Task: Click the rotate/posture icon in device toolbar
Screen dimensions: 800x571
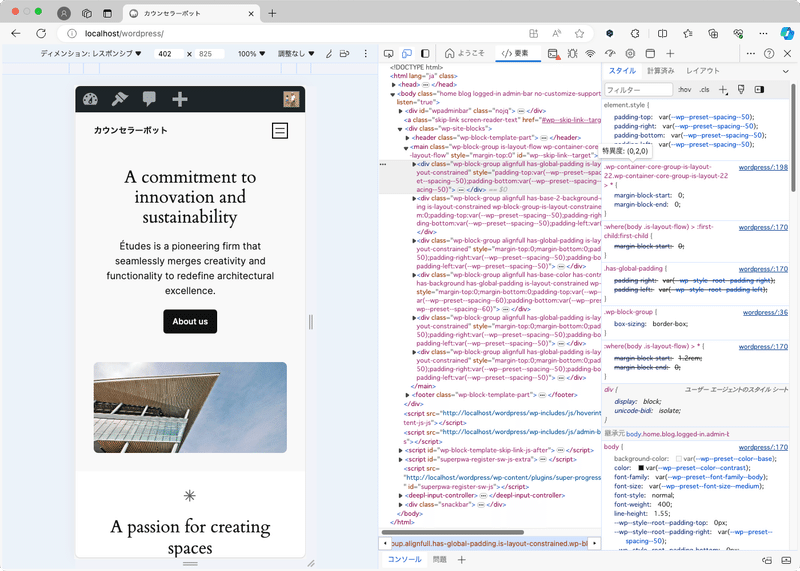Action: point(345,54)
